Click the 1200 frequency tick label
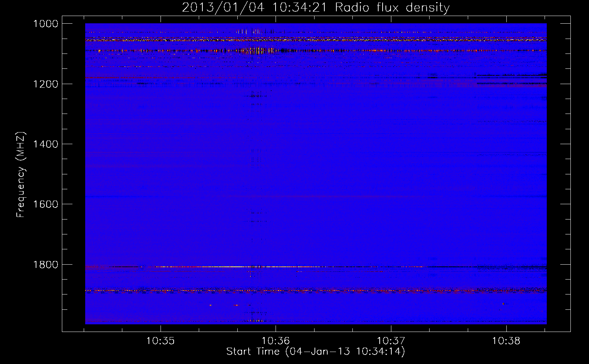The image size is (589, 364). (46, 84)
